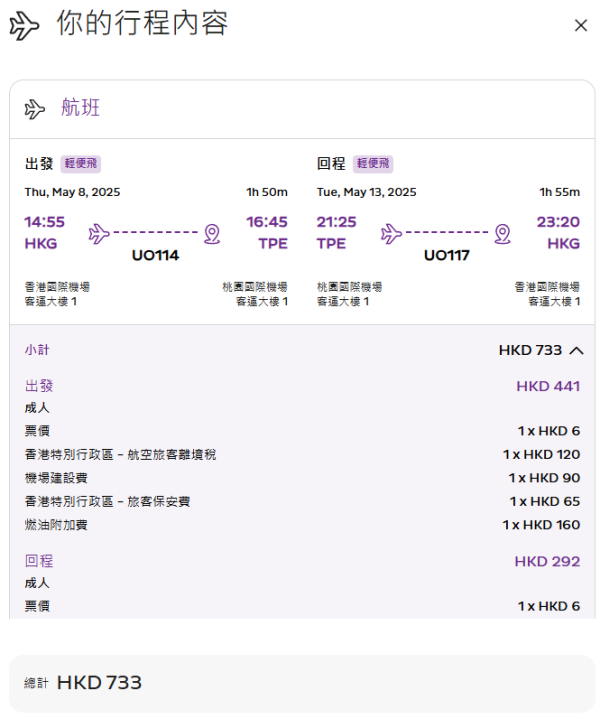Select flight number UO114
The height and width of the screenshot is (719, 600).
coord(156,255)
